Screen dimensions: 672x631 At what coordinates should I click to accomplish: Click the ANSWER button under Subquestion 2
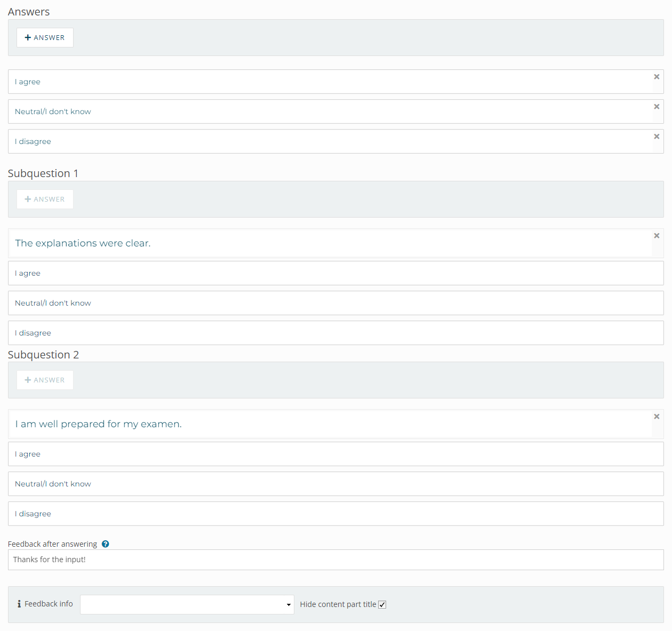point(45,380)
